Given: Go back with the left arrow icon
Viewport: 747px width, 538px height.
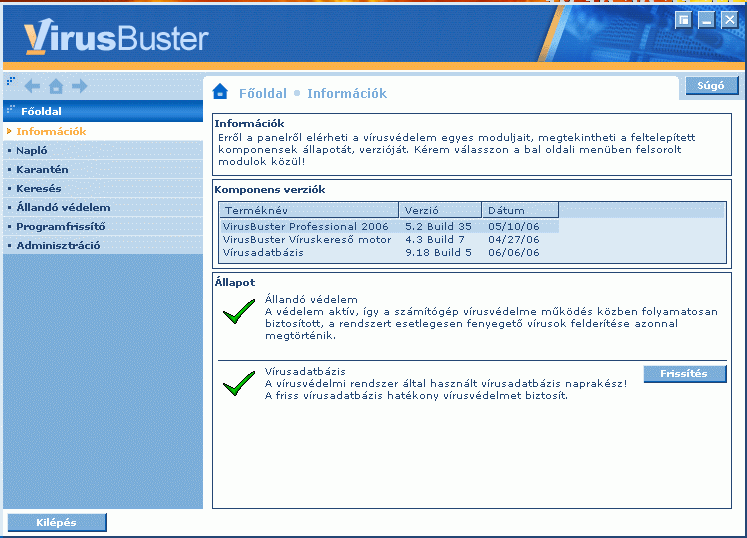Looking at the screenshot, I should click(32, 86).
